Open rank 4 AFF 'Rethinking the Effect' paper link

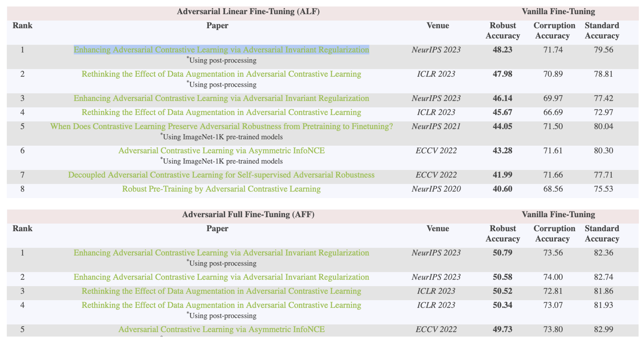pyautogui.click(x=221, y=305)
